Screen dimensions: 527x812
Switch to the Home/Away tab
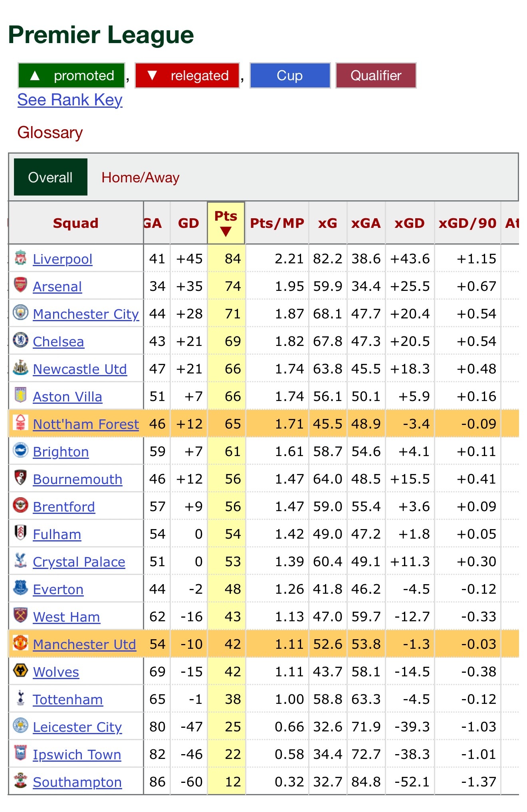click(x=141, y=178)
